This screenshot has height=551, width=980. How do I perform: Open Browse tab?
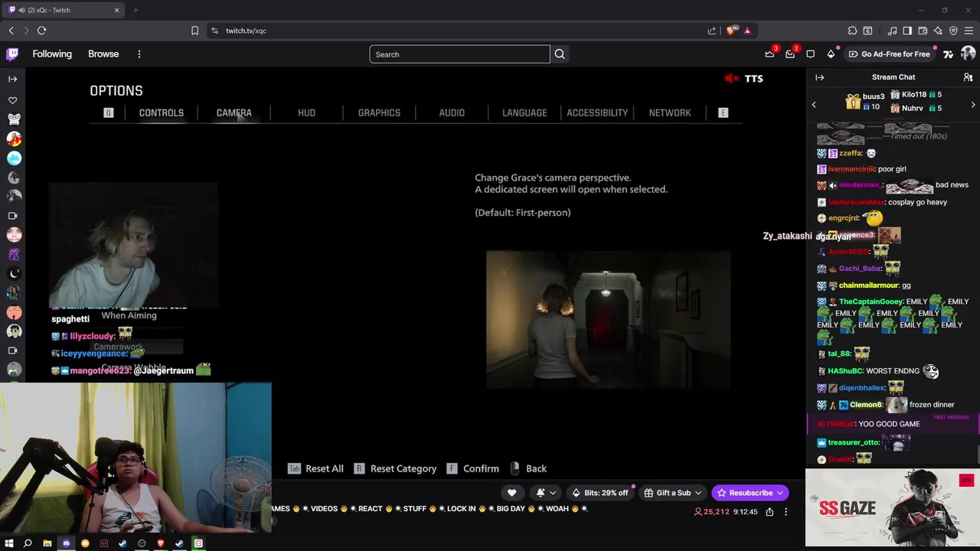pos(103,54)
